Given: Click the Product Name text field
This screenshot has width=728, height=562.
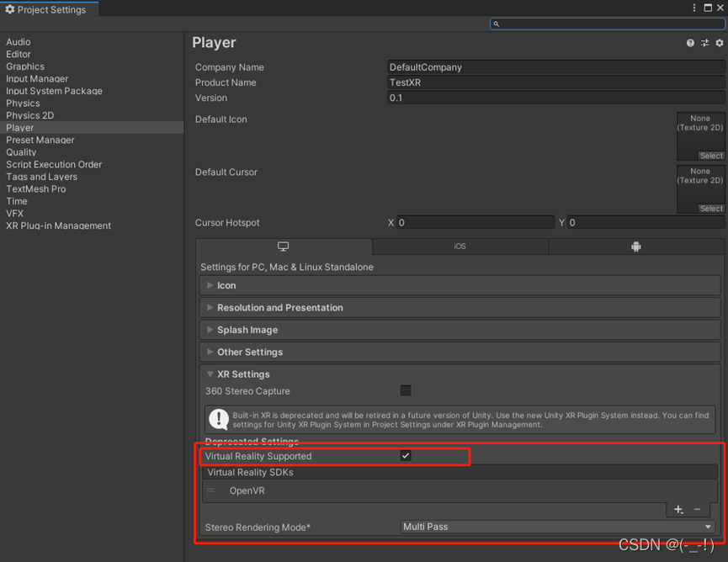Looking at the screenshot, I should coord(555,82).
